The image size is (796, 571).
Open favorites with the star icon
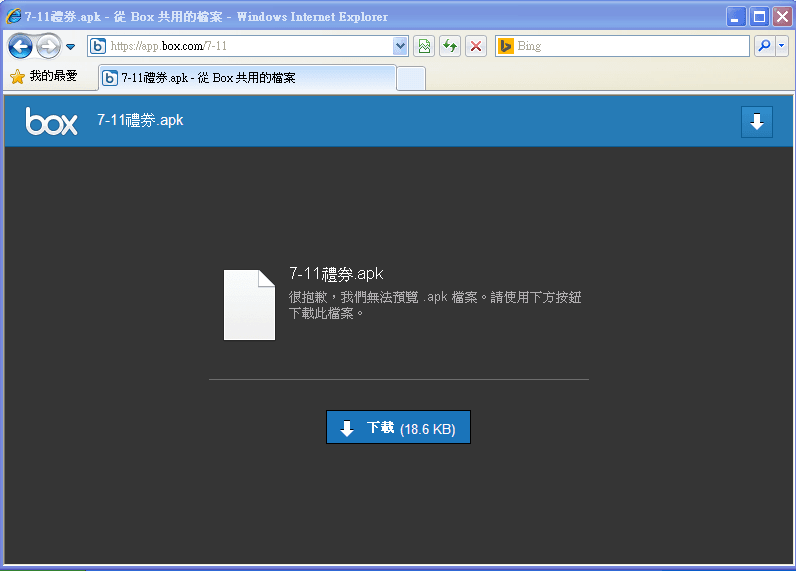pyautogui.click(x=17, y=77)
